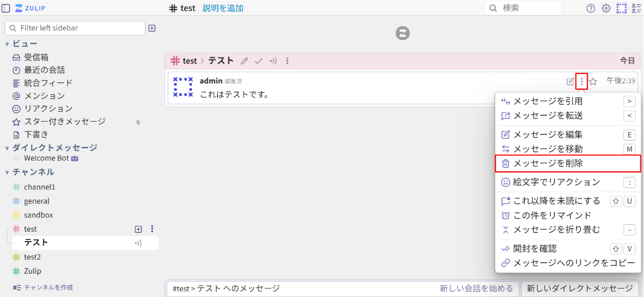The width and height of the screenshot is (644, 297).
Task: Click the 午後2:39 timestamp
Action: point(621,81)
